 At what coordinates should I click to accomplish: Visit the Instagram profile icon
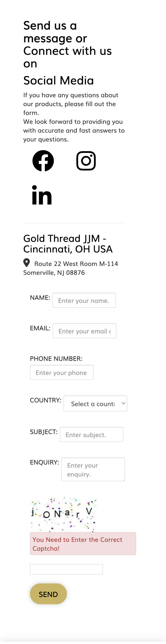pos(86,161)
